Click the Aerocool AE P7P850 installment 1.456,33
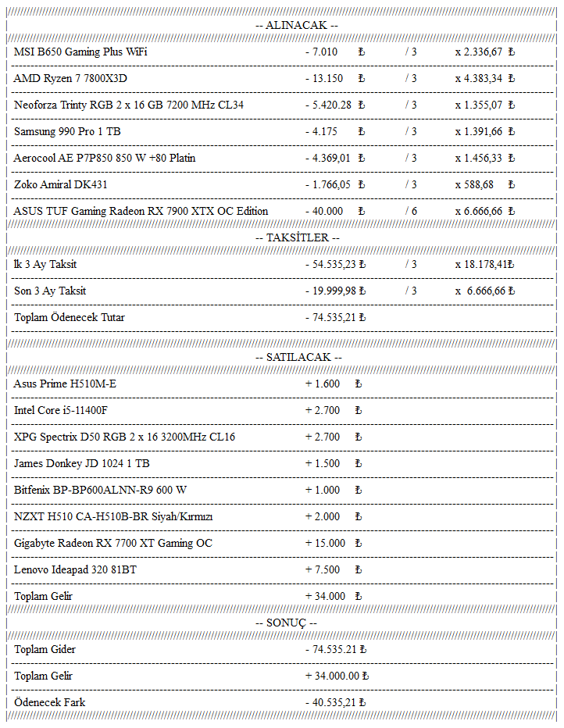564x728 pixels. click(485, 159)
